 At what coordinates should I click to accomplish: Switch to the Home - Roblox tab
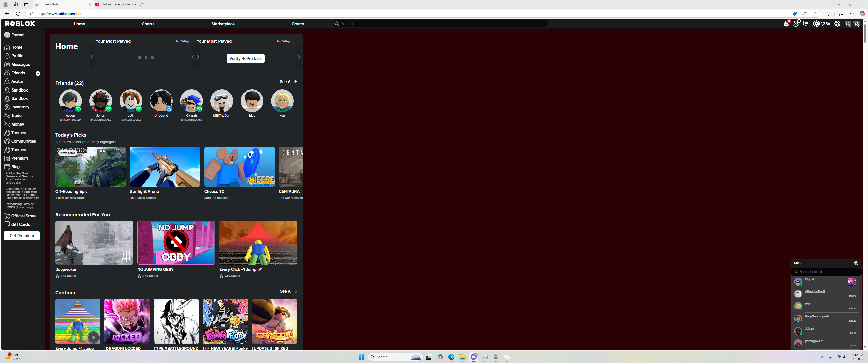[x=63, y=4]
